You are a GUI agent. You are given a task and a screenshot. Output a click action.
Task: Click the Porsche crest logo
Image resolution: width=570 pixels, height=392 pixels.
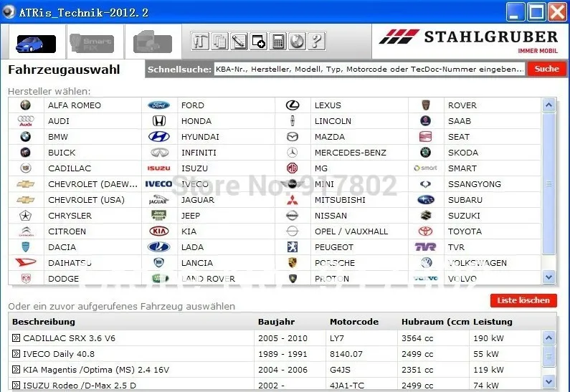(293, 263)
